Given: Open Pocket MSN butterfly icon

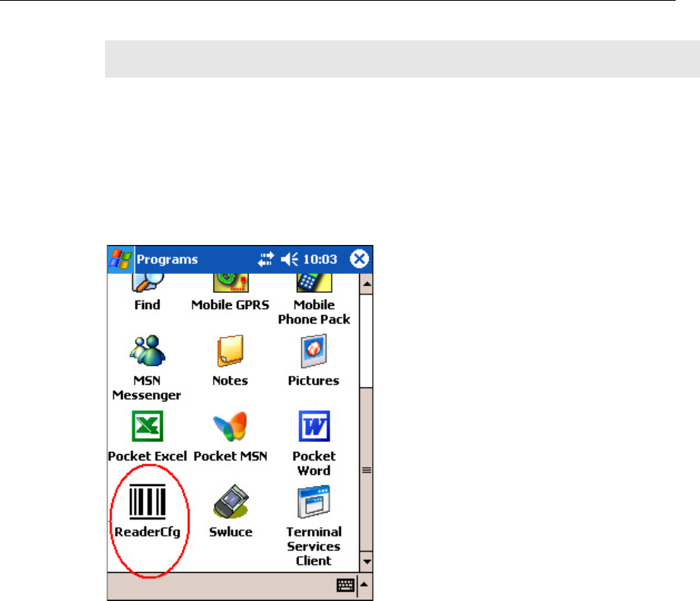Looking at the screenshot, I should pyautogui.click(x=231, y=426).
